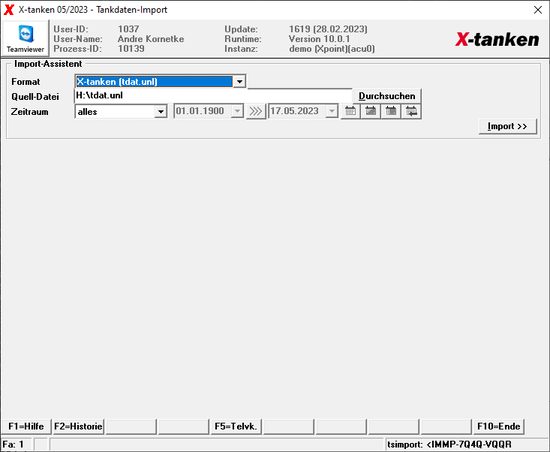Screen dimensions: 550x452
Task: Click the Durchsuchen browse button
Action: [x=387, y=96]
